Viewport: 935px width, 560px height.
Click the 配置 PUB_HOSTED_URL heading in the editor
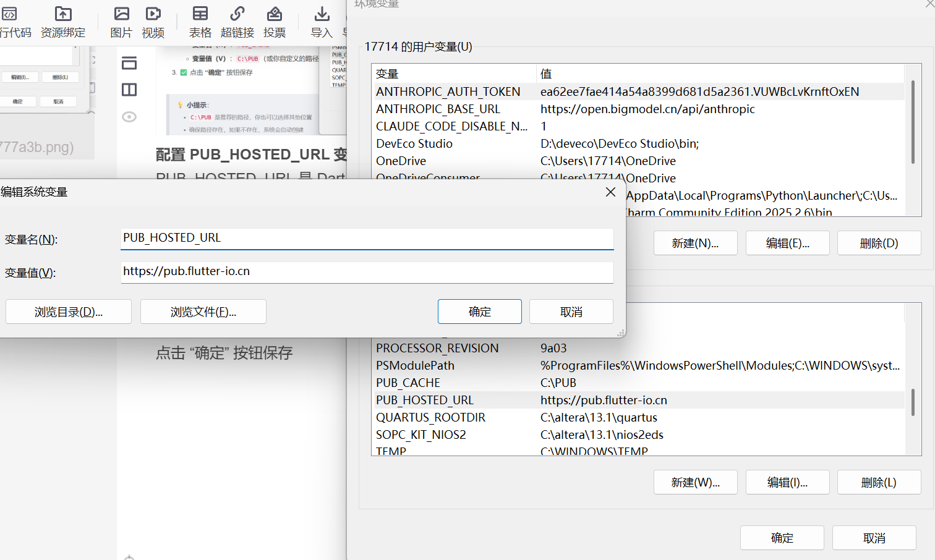click(x=251, y=155)
